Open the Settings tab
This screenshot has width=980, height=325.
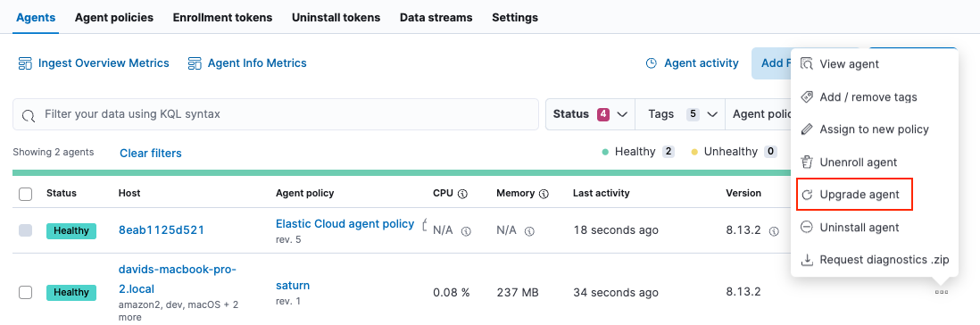tap(515, 18)
